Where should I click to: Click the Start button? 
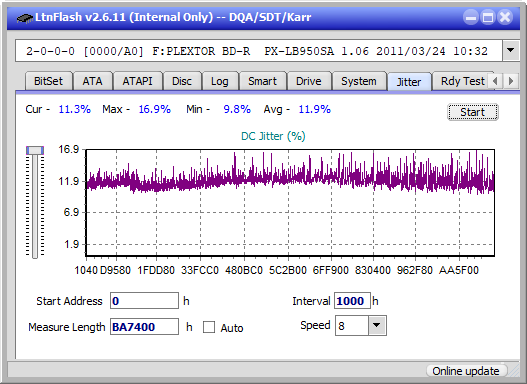point(473,112)
